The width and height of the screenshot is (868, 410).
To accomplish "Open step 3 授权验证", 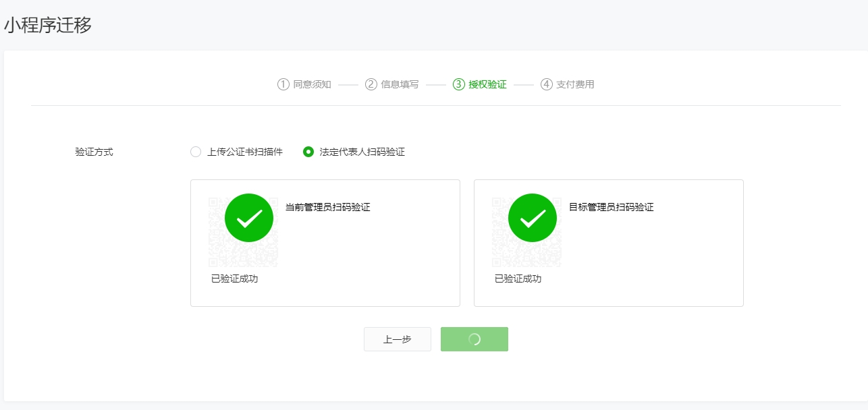I will coord(480,84).
